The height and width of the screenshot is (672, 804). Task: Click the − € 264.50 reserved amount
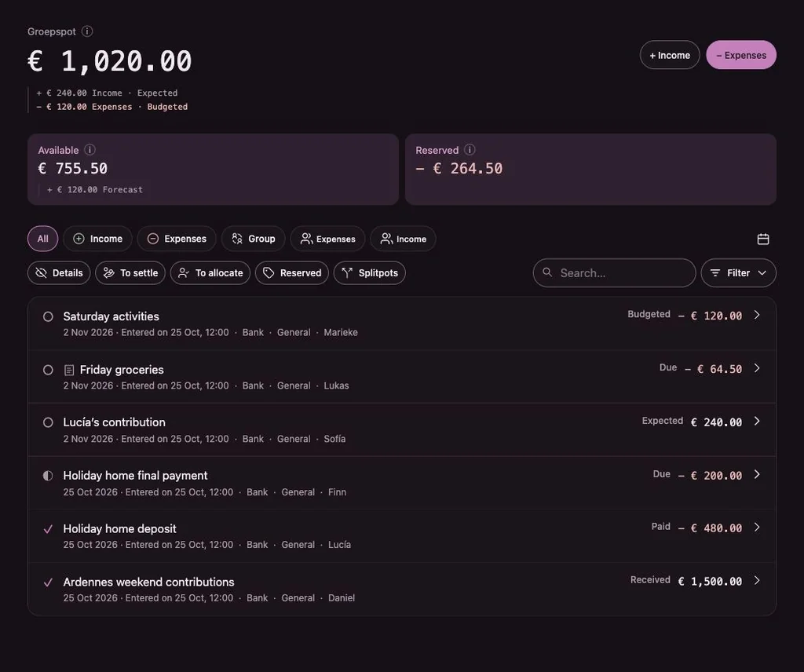459,168
